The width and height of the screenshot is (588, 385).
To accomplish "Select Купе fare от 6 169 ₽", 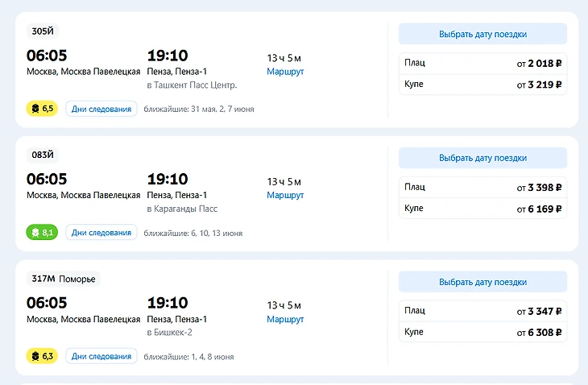I will coord(482,209).
